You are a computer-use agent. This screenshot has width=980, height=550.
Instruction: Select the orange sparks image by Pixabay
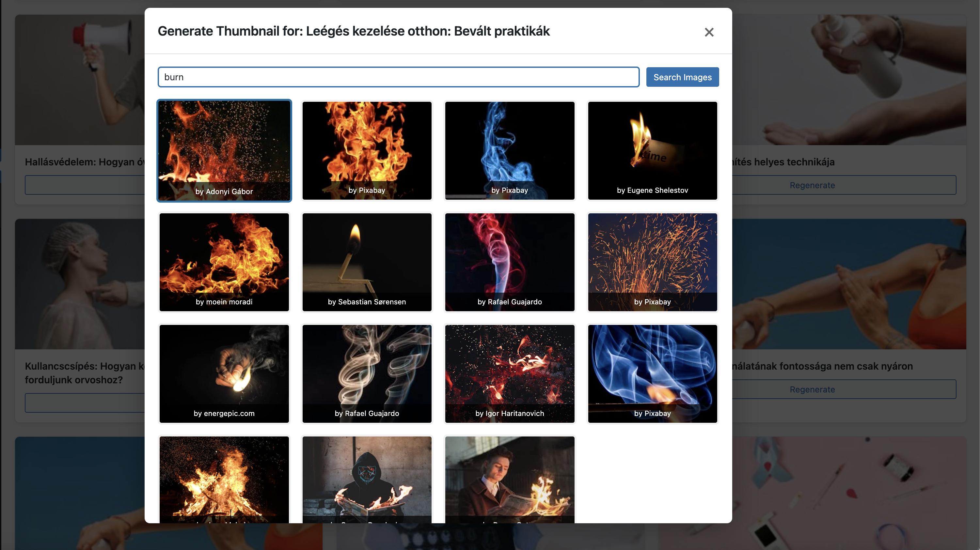(x=653, y=262)
